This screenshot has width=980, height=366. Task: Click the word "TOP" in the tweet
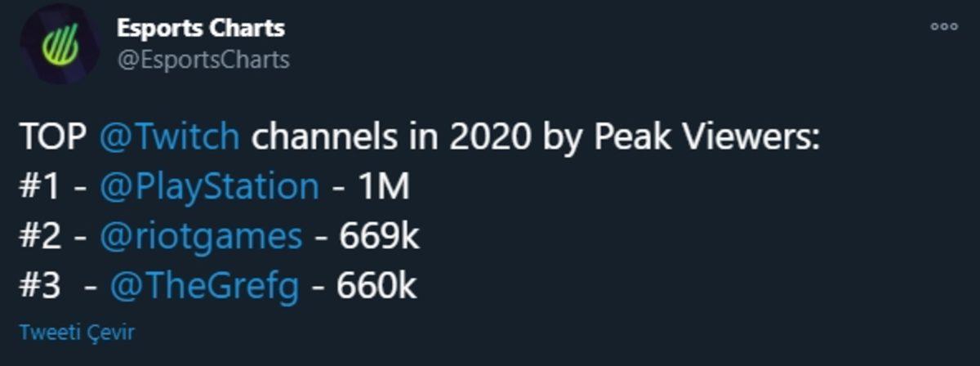tap(53, 137)
